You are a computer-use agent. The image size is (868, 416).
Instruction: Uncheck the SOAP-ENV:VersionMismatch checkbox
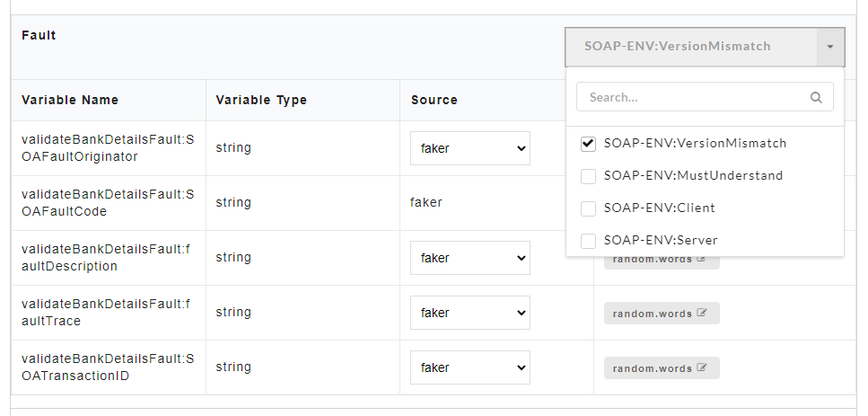click(589, 144)
